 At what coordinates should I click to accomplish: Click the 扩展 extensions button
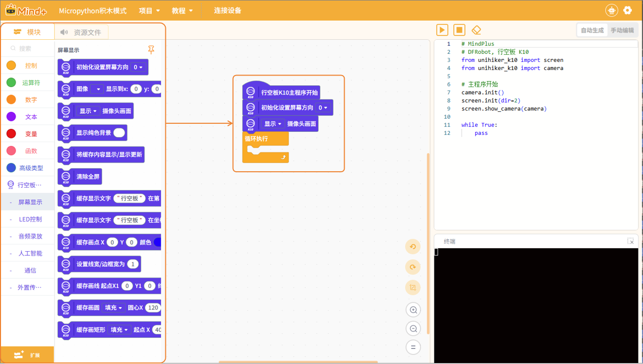(x=27, y=355)
